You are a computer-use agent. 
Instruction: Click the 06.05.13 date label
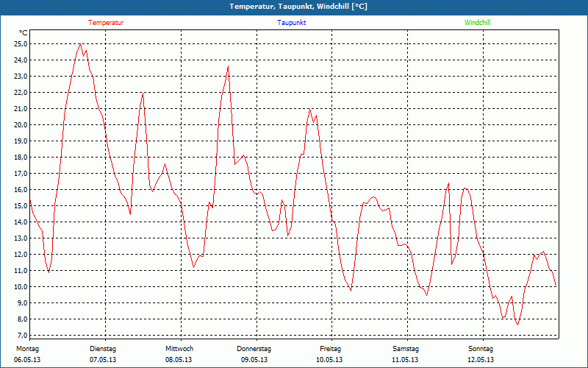tap(27, 360)
